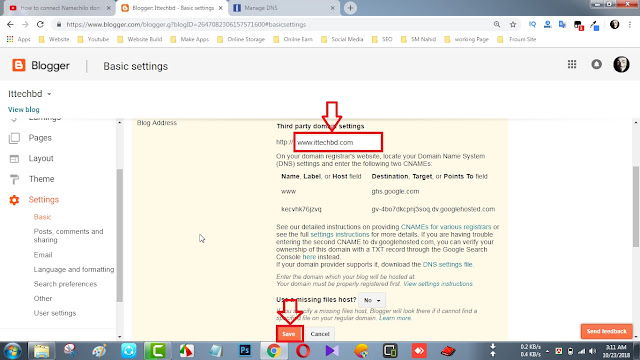Click the IQ extension icon
Viewport: 640px width, 360px height.
[532, 24]
